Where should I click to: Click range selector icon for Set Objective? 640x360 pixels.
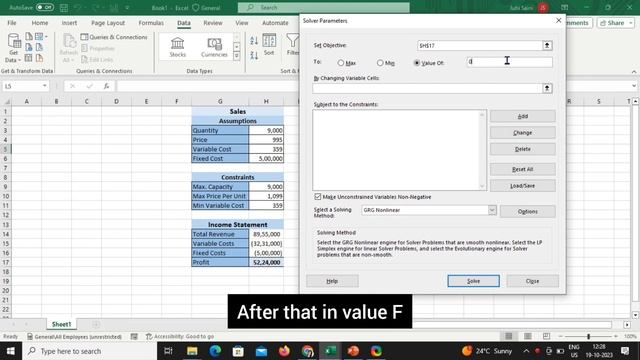(547, 45)
